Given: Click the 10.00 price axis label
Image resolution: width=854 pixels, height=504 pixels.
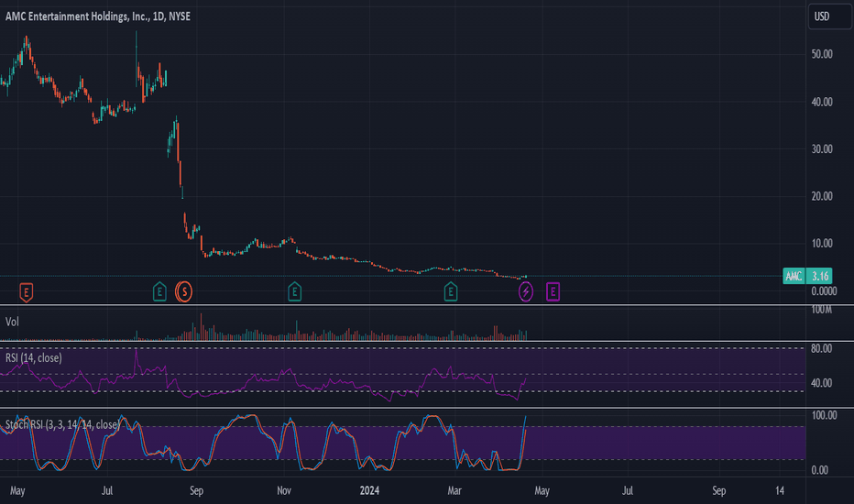Looking at the screenshot, I should coord(822,243).
